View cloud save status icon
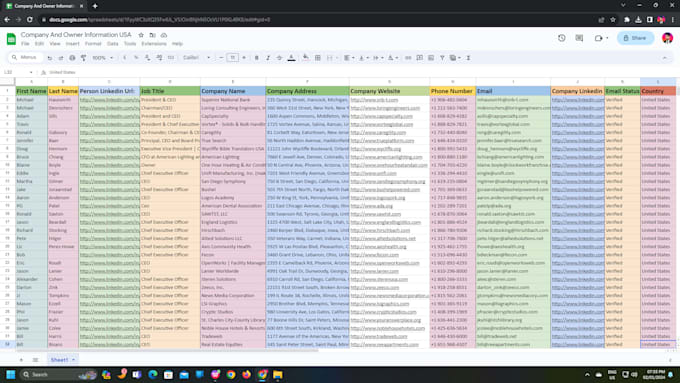This screenshot has width=680, height=383. [x=163, y=35]
